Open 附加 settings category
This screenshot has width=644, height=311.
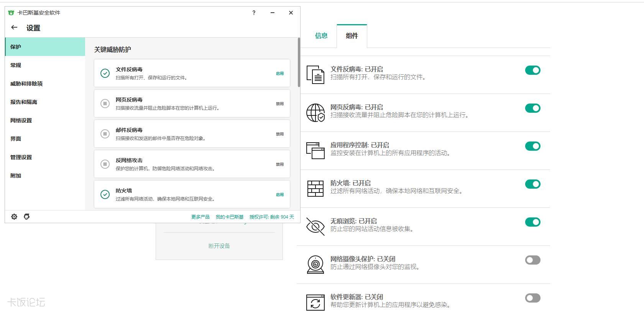[45, 176]
